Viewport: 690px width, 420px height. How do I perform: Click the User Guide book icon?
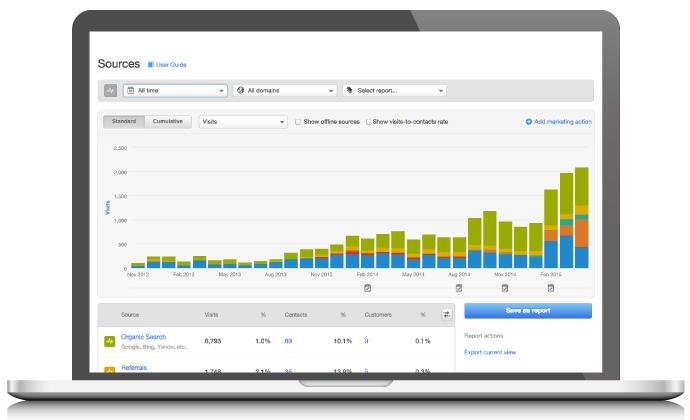[151, 65]
